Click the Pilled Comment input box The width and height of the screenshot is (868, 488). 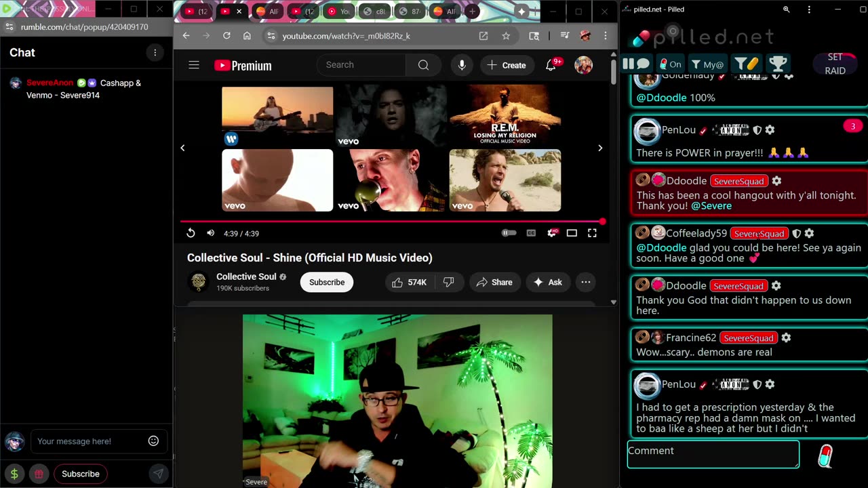(x=713, y=454)
